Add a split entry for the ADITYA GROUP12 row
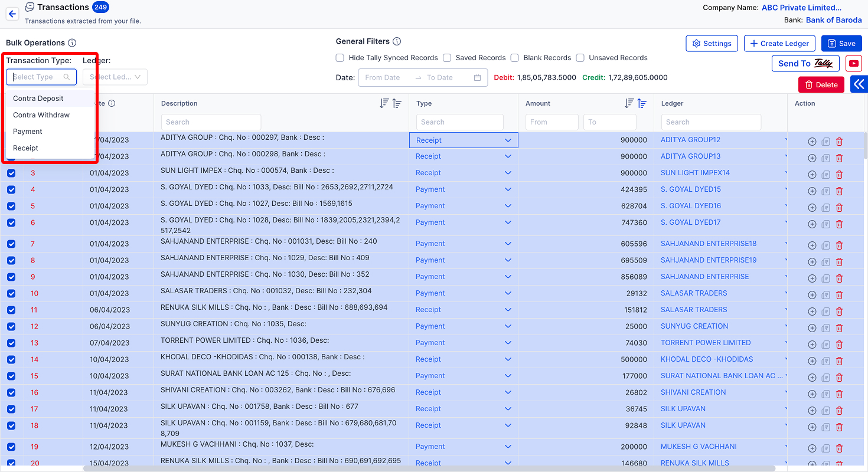 (812, 142)
